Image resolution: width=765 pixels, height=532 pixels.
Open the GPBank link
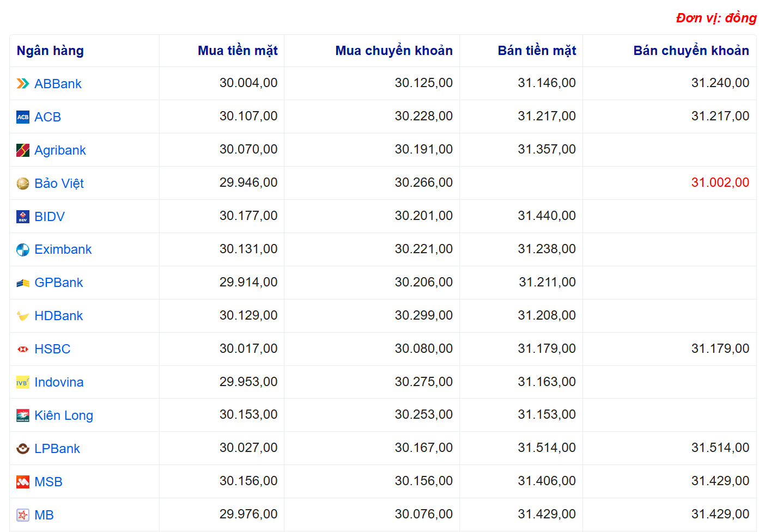[x=58, y=283]
